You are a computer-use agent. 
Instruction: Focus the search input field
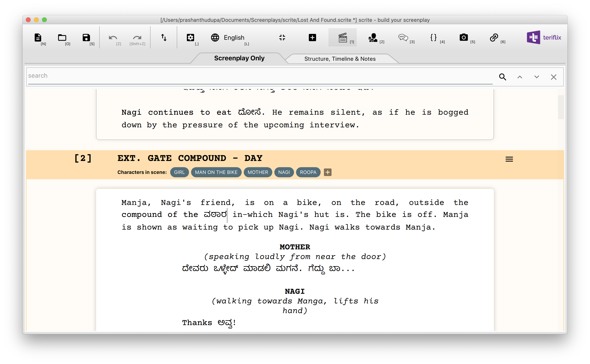(x=260, y=76)
